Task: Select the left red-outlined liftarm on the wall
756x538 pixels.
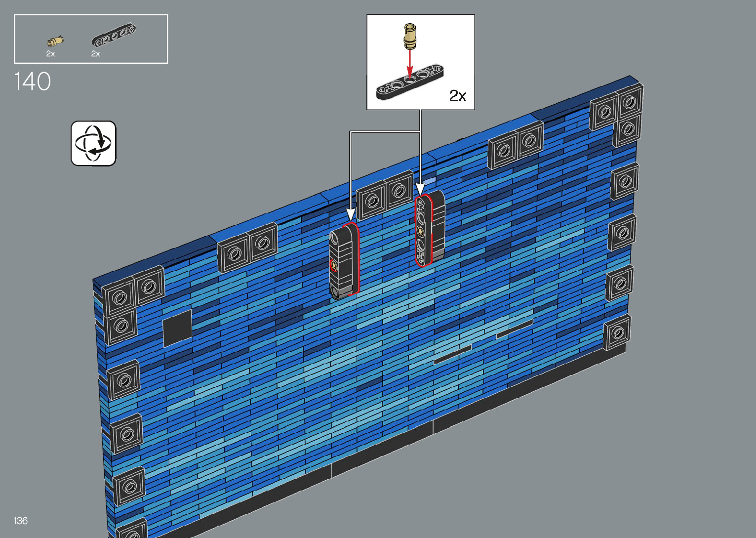Action: (344, 261)
